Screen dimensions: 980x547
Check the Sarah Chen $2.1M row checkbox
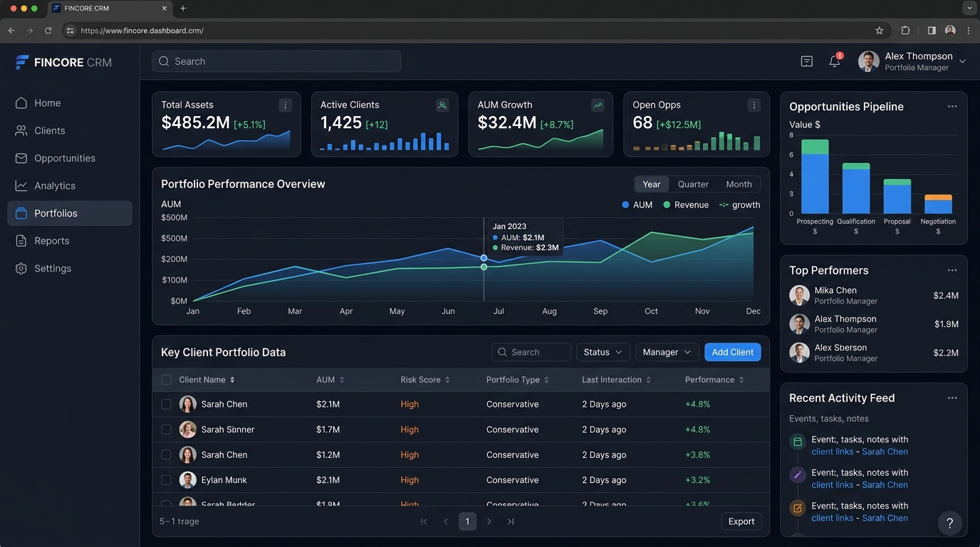(x=166, y=404)
